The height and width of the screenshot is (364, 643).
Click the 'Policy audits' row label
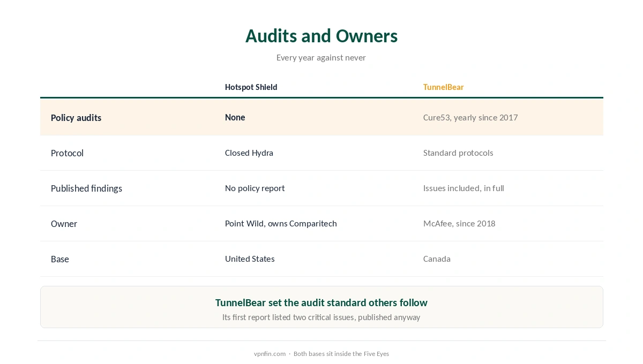76,118
